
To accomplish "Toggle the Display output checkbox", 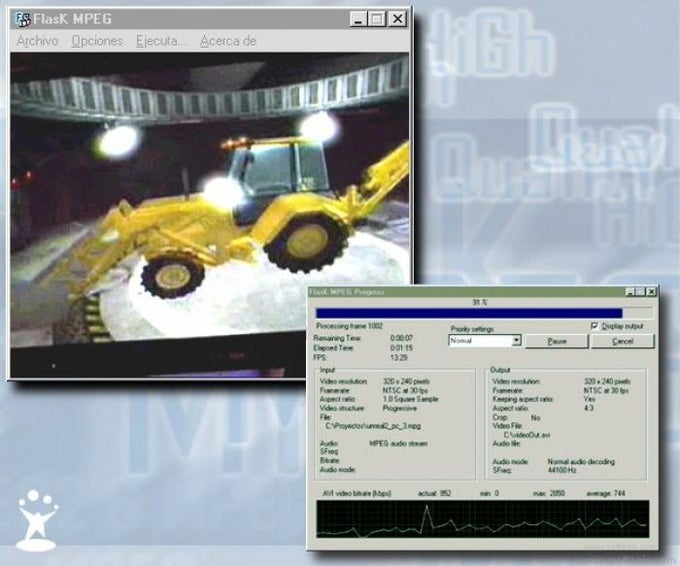I will click(595, 326).
